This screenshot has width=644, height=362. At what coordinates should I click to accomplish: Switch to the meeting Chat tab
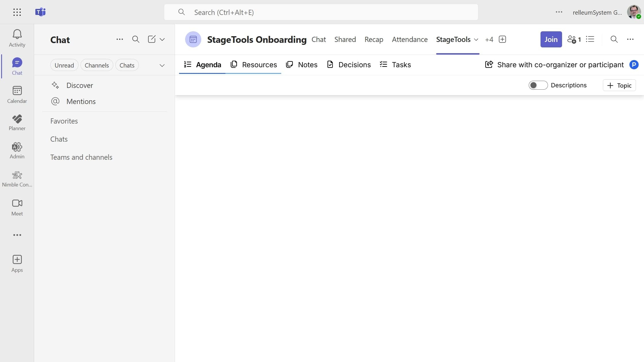coord(319,39)
